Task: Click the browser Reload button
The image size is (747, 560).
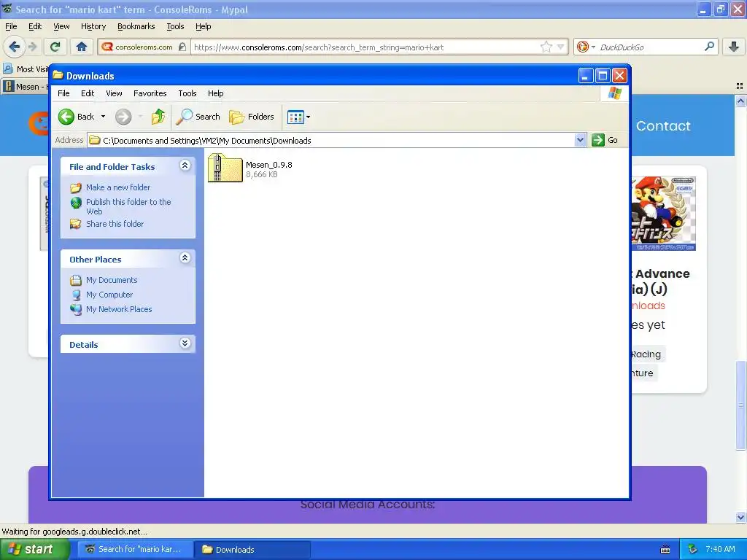Action: (55, 47)
